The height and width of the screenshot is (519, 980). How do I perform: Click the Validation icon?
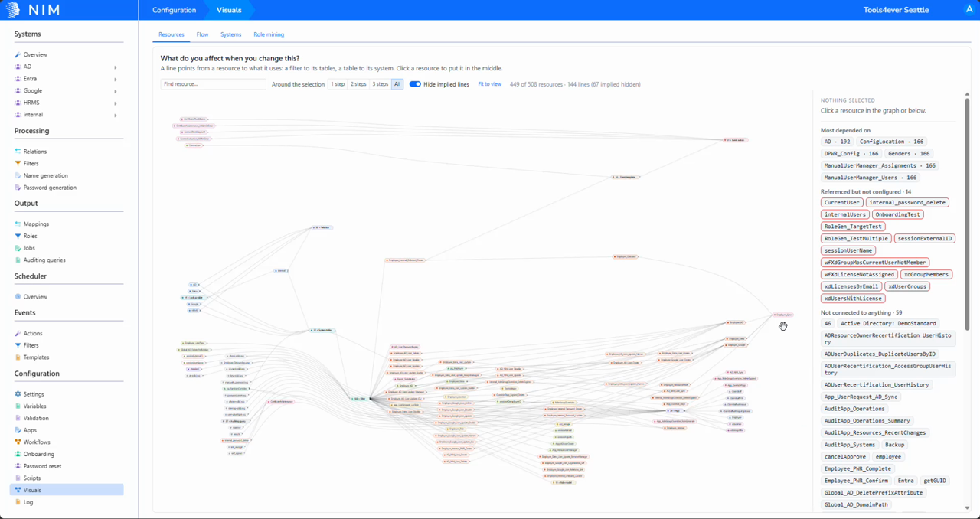tap(18, 418)
